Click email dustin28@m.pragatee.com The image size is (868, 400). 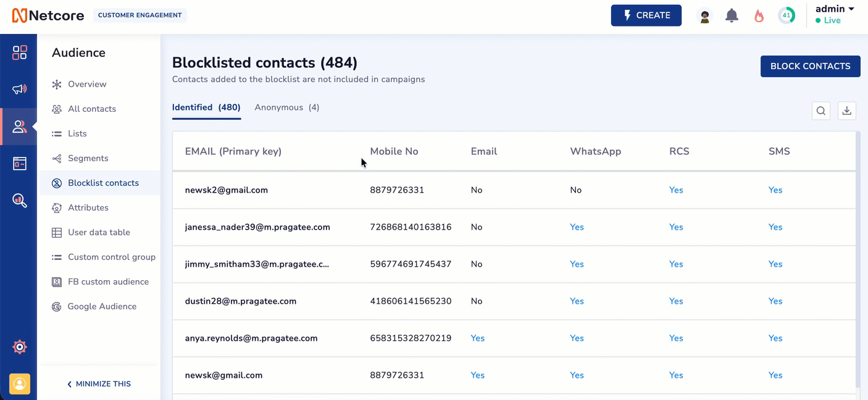tap(241, 301)
